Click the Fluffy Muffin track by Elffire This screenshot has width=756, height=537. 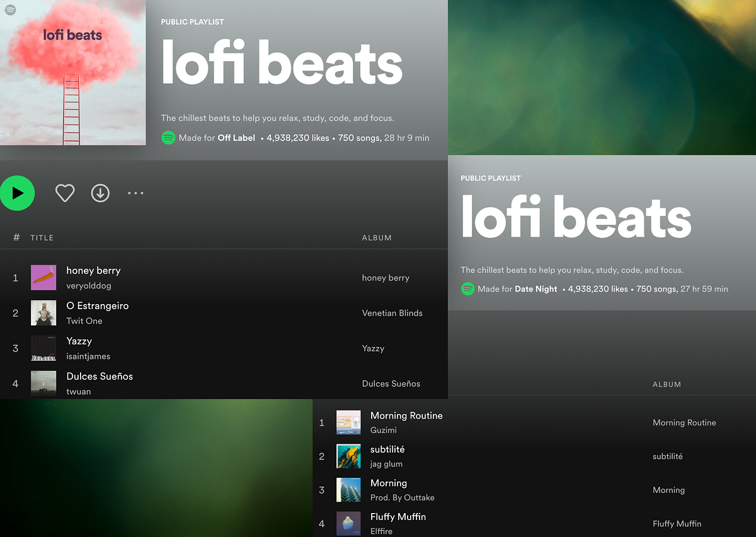[398, 516]
